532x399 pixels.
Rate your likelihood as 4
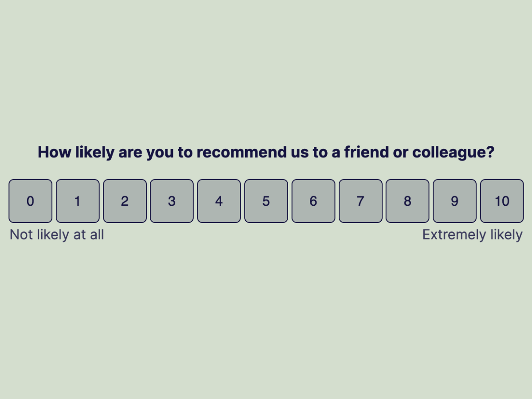tap(219, 201)
